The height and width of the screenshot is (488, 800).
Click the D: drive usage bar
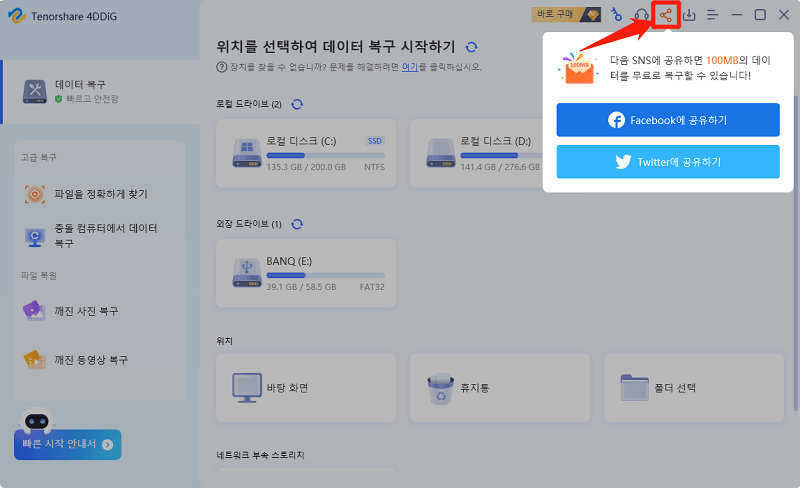pos(501,155)
